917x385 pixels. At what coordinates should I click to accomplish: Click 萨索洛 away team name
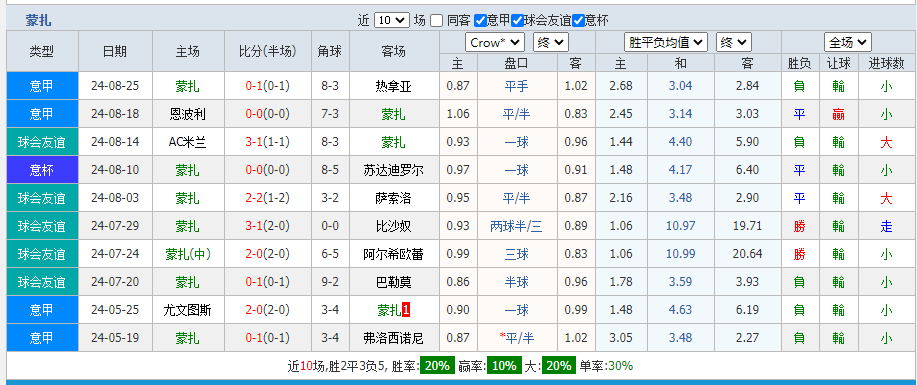point(394,198)
